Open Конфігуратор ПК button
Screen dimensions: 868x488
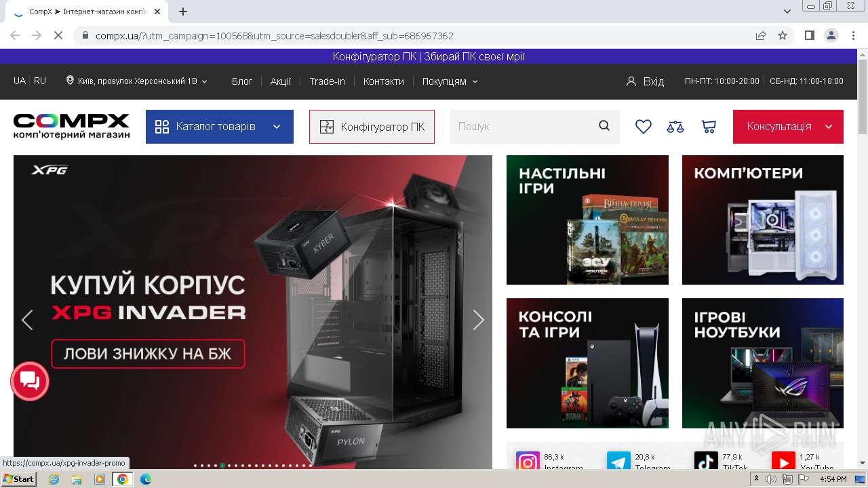(372, 127)
